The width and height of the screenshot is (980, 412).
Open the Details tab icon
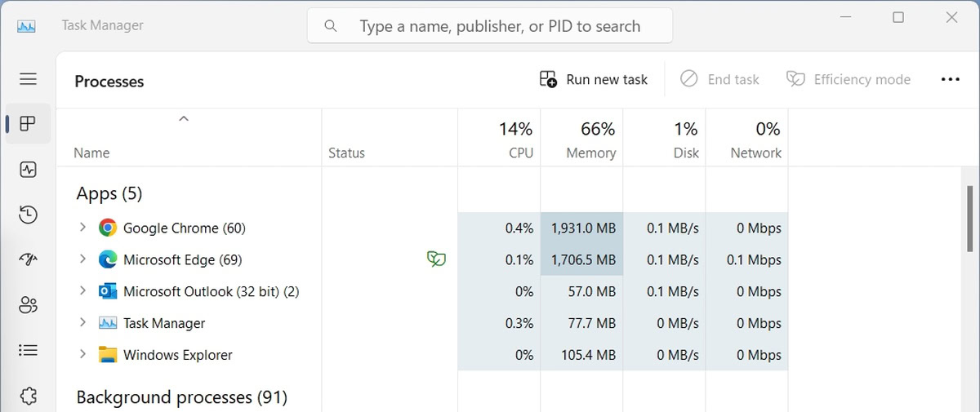coord(28,350)
